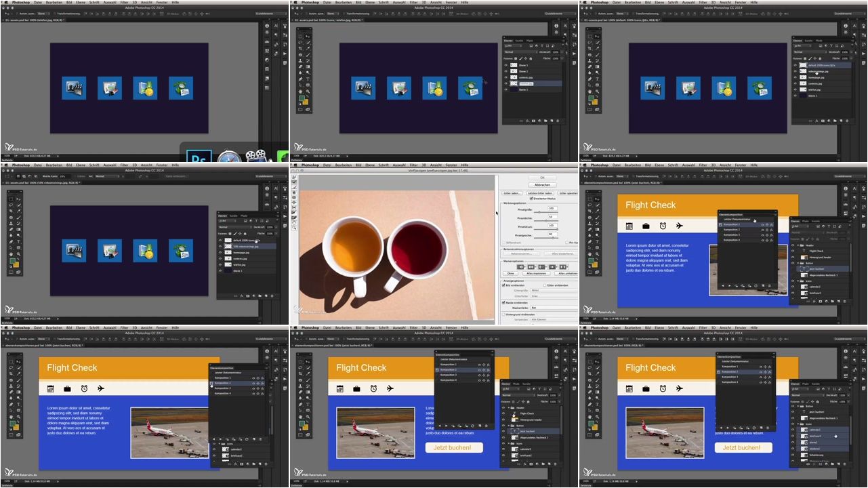Image resolution: width=868 pixels, height=488 pixels.
Task: Open Bearbeiten menu in the Verflüssigen screenshot
Action: point(344,165)
